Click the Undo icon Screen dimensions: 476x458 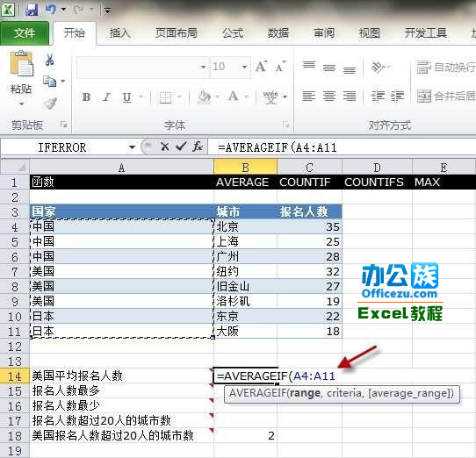tap(50, 10)
